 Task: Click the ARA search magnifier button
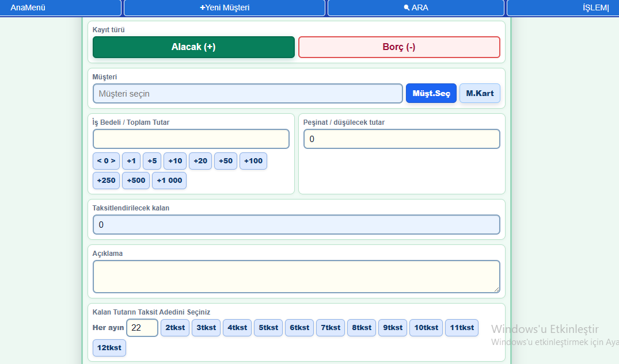coord(416,7)
